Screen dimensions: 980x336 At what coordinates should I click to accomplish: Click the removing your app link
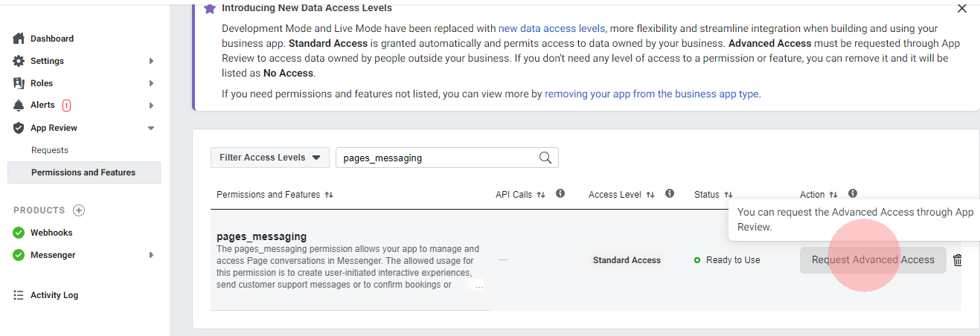pyautogui.click(x=652, y=94)
